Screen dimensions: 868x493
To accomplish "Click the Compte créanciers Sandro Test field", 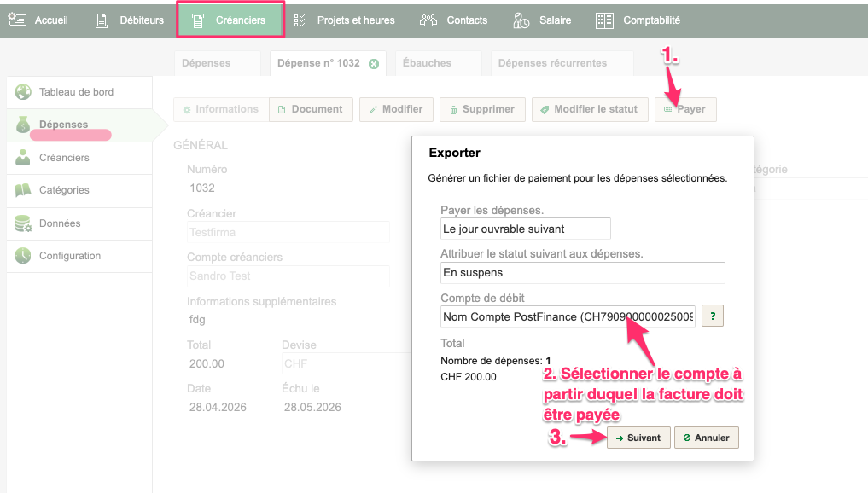I will [x=288, y=276].
